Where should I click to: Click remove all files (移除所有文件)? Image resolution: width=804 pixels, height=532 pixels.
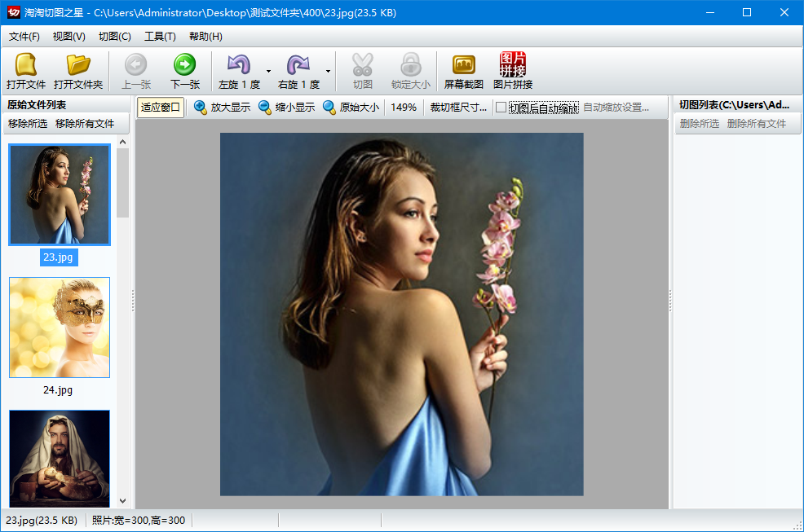tap(85, 124)
